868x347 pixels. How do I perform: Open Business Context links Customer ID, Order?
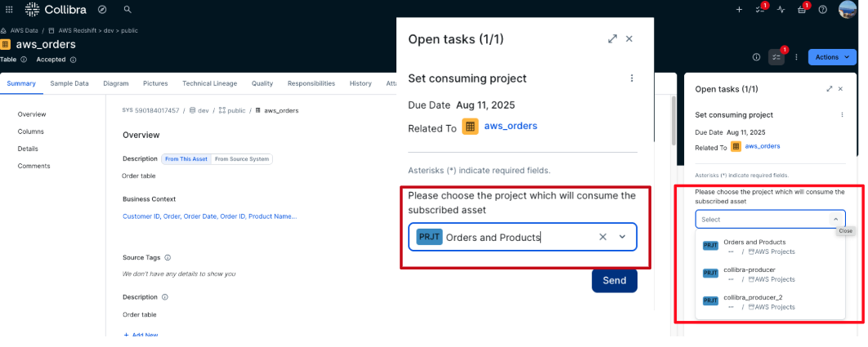point(210,216)
